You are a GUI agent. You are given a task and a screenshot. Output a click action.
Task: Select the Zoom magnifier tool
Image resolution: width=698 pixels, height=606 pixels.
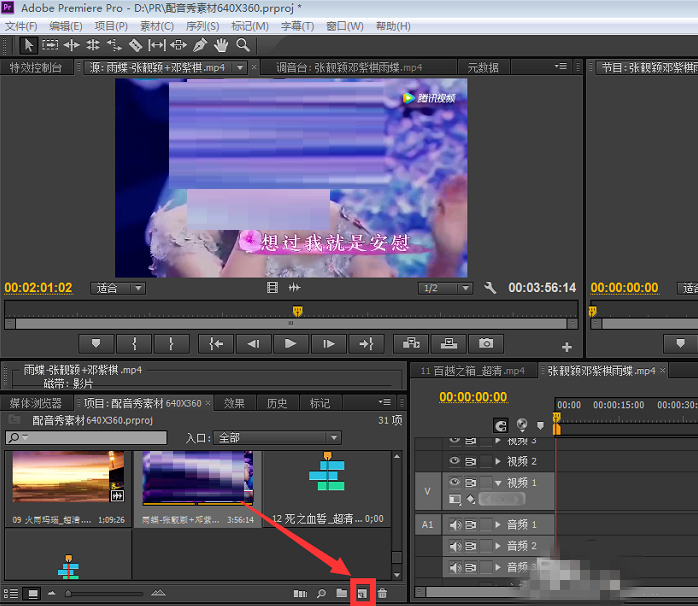tap(243, 45)
